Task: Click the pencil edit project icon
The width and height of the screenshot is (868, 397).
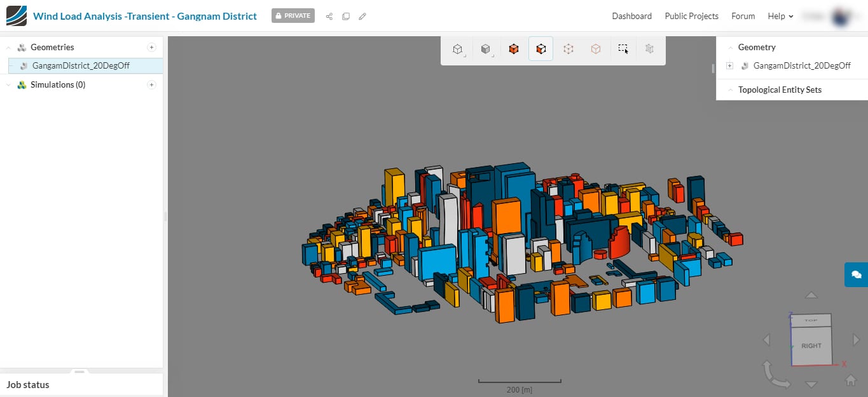Action: click(x=362, y=16)
